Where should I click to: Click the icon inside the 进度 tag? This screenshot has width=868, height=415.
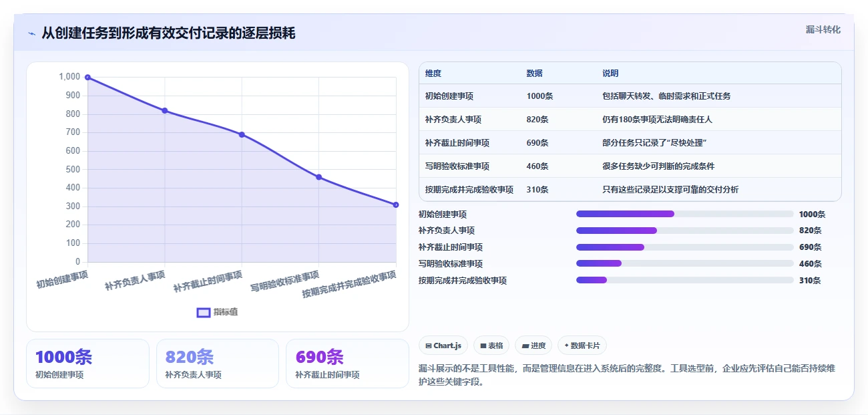click(x=525, y=345)
